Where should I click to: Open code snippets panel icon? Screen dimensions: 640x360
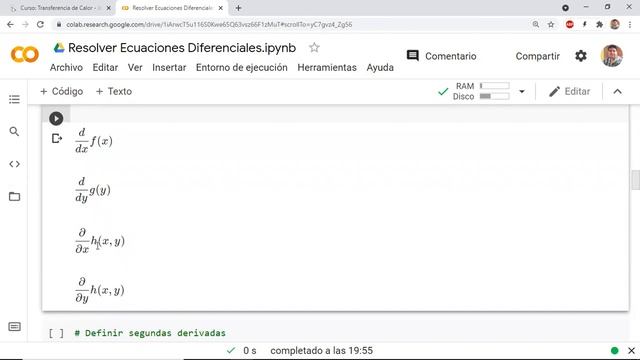(14, 164)
